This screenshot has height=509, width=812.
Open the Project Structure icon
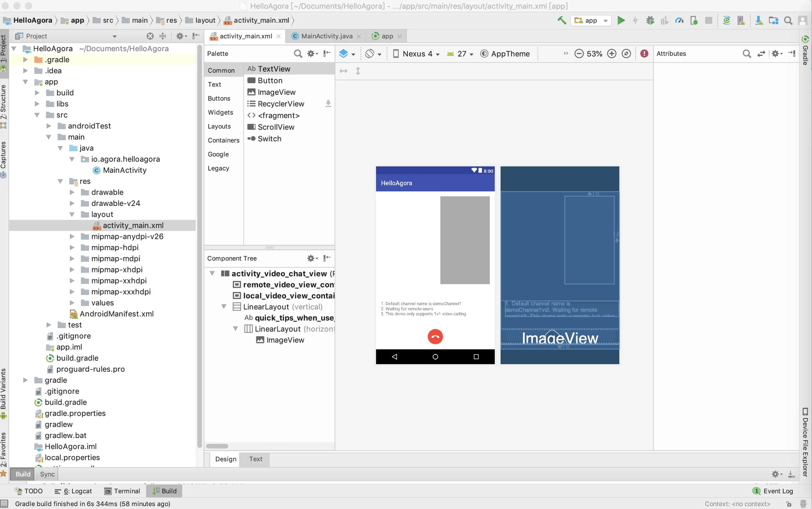pos(773,20)
